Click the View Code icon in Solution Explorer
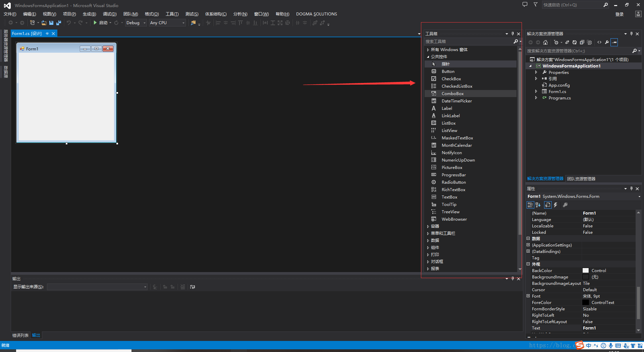 (x=599, y=42)
